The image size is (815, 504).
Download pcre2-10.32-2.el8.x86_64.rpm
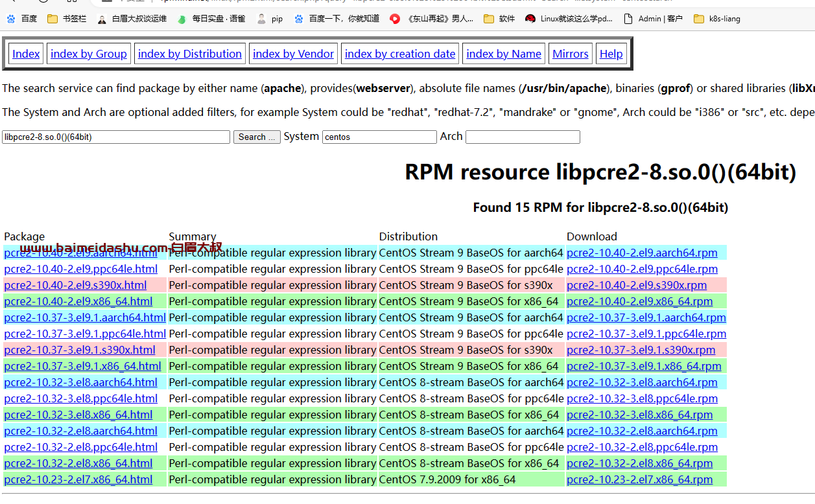(640, 463)
